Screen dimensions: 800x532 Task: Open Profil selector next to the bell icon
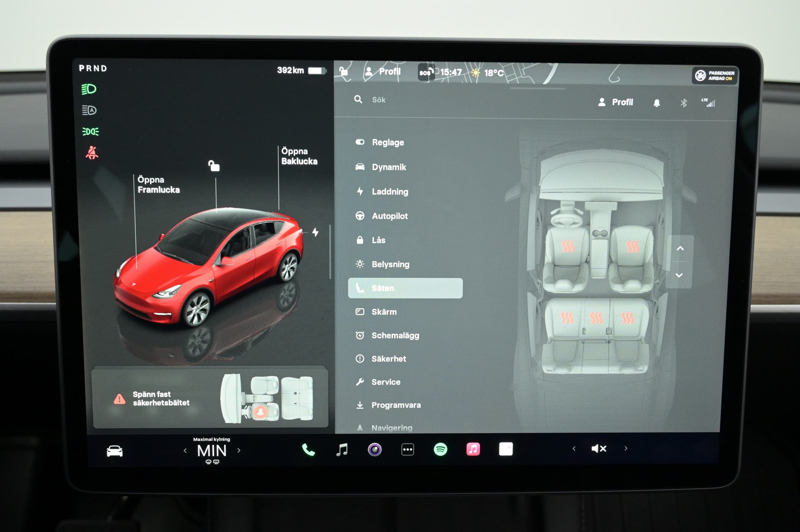coord(615,102)
